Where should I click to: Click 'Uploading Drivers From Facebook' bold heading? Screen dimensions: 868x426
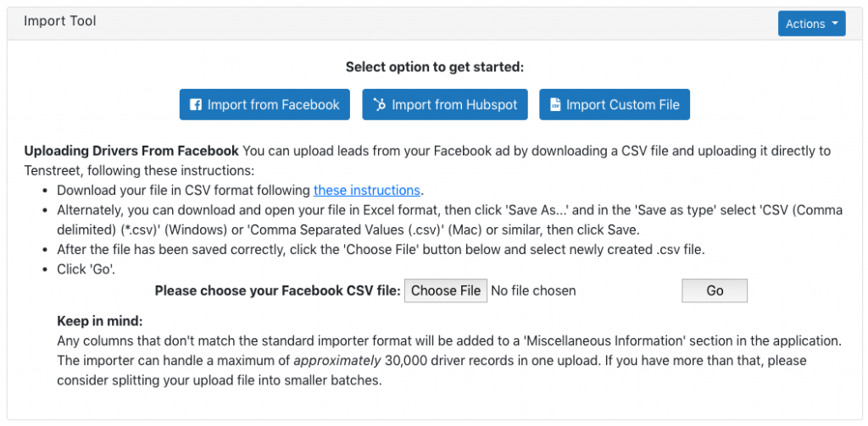click(x=131, y=151)
